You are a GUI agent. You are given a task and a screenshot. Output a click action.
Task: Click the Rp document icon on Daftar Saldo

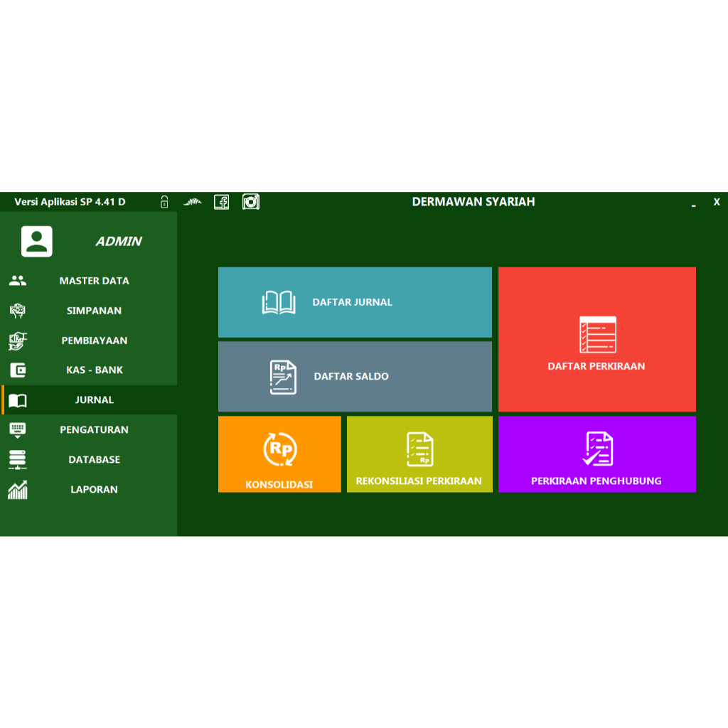(283, 377)
